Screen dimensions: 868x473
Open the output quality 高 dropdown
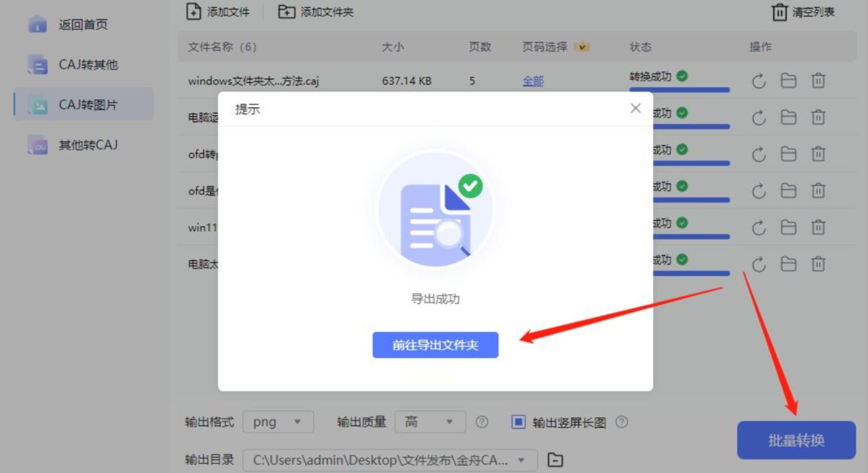point(430,422)
